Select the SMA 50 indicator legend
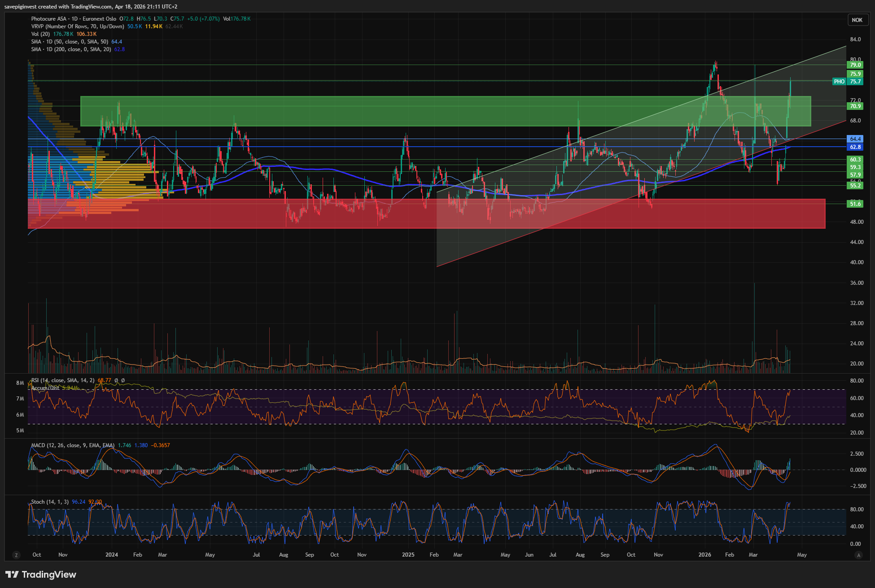Image resolution: width=875 pixels, height=588 pixels. [70, 42]
